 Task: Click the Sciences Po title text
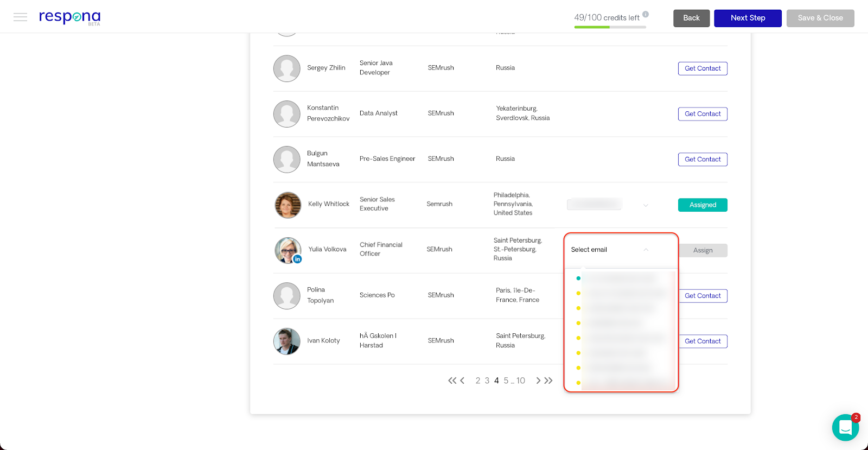pyautogui.click(x=377, y=295)
